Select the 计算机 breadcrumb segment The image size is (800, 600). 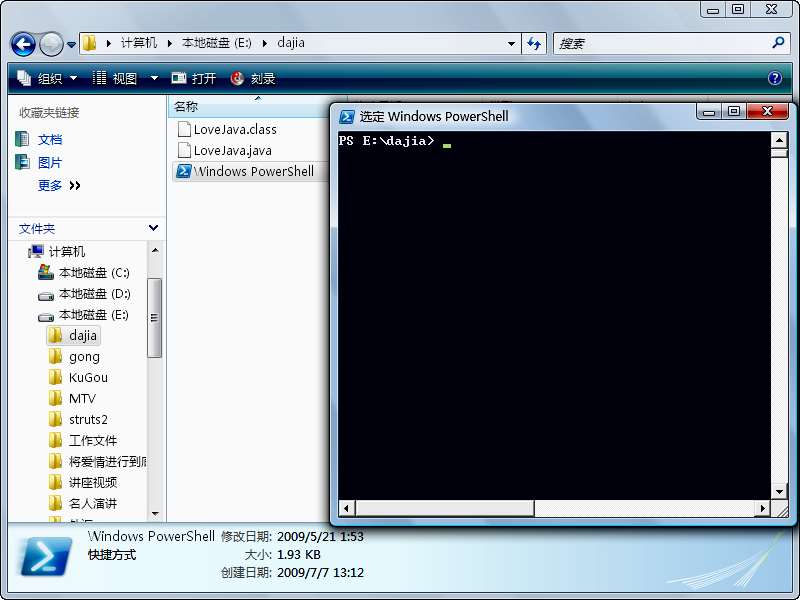tap(139, 43)
